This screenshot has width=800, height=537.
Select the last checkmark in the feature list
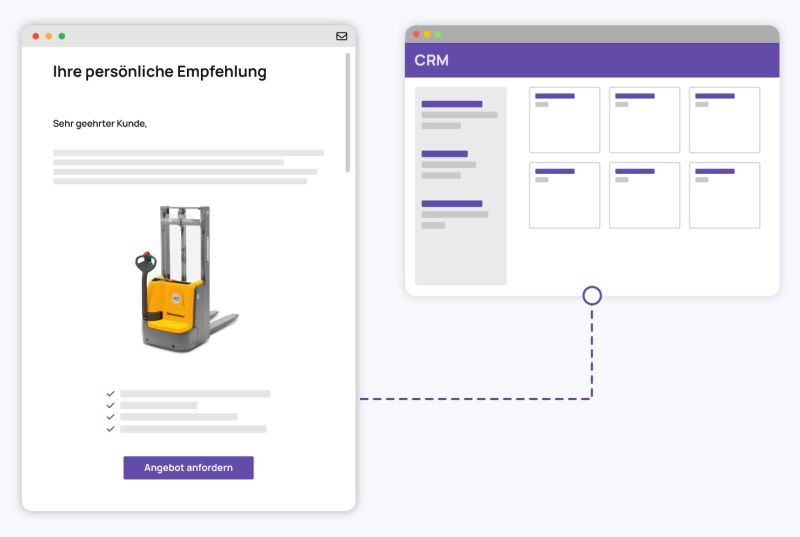pos(110,429)
